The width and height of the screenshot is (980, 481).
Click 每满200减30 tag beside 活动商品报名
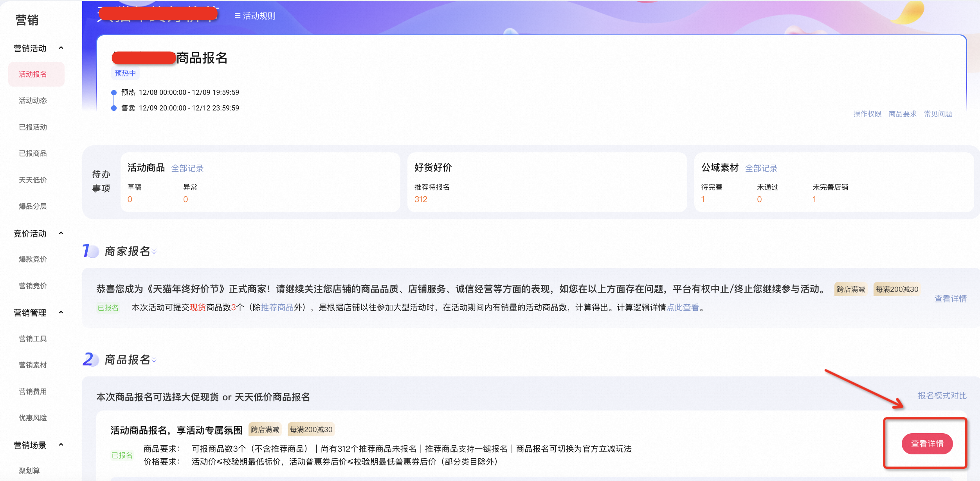[x=311, y=430]
